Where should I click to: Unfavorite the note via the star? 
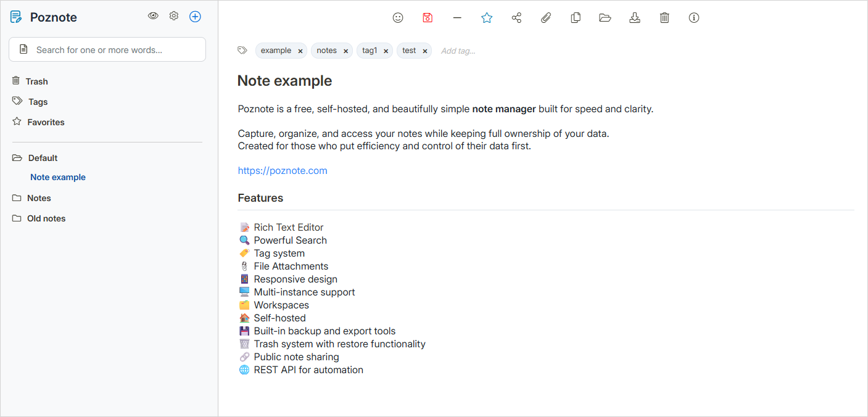(487, 17)
